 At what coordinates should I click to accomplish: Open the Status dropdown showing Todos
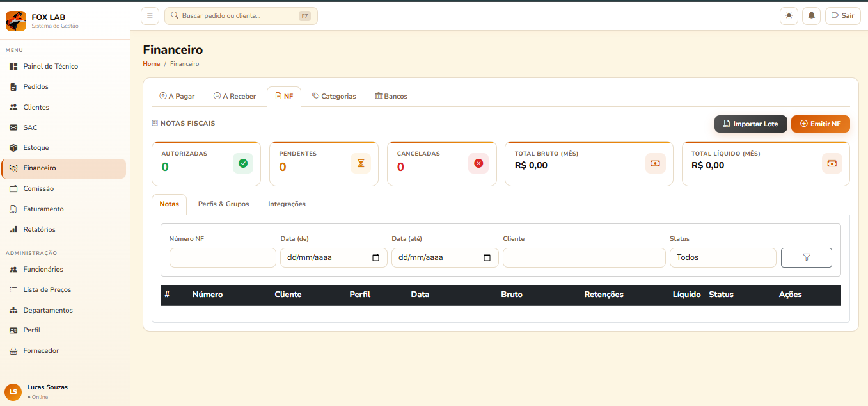click(722, 257)
